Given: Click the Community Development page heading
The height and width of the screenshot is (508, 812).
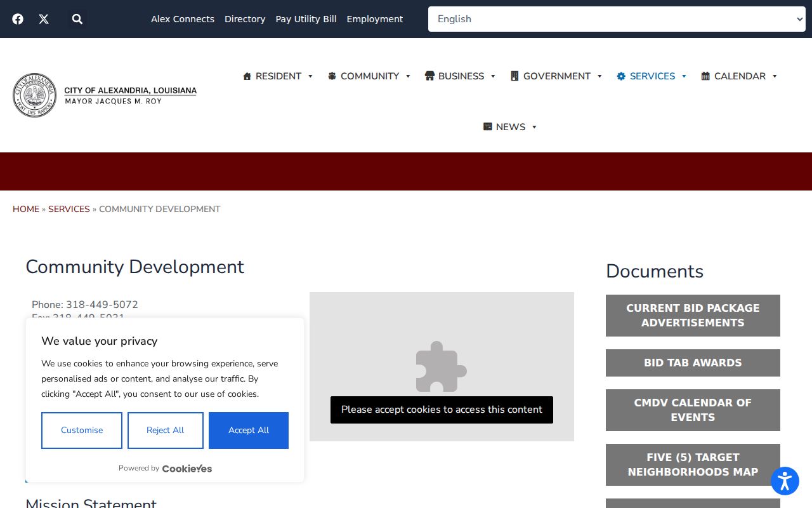Looking at the screenshot, I should pos(135,267).
